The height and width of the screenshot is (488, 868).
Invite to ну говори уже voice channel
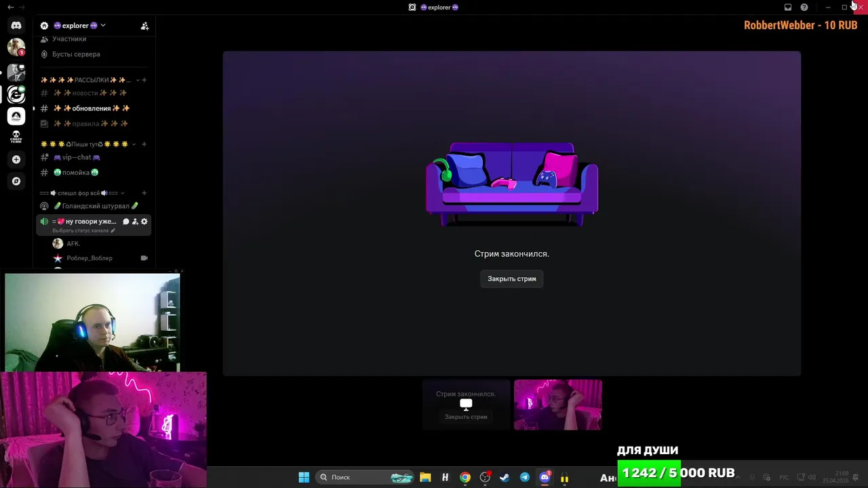pos(135,222)
